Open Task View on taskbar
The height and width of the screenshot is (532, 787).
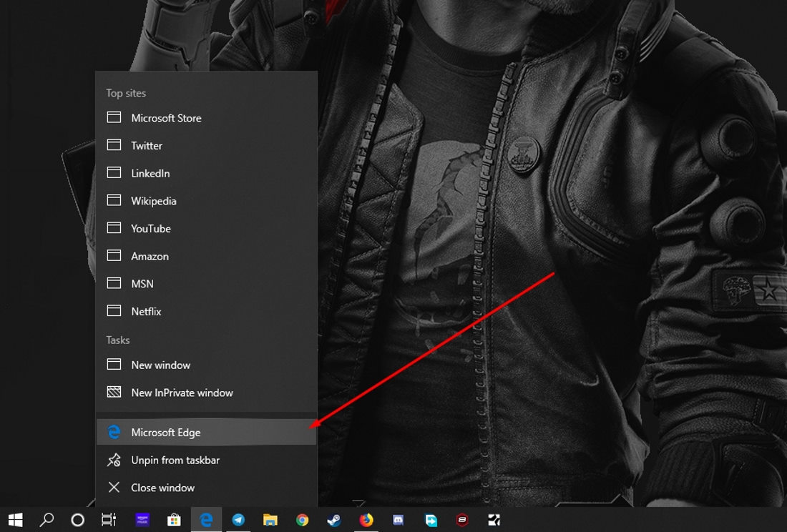pos(109,519)
